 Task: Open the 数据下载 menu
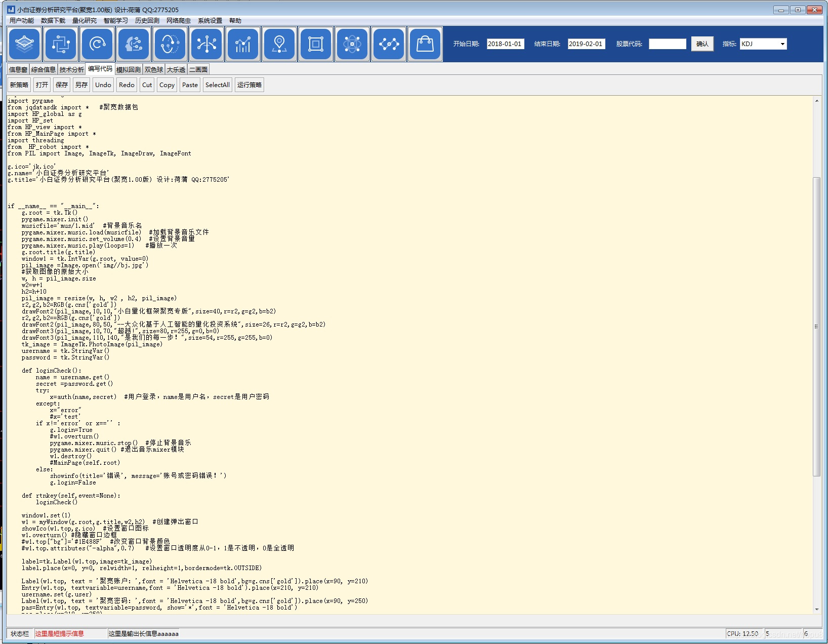pyautogui.click(x=53, y=21)
